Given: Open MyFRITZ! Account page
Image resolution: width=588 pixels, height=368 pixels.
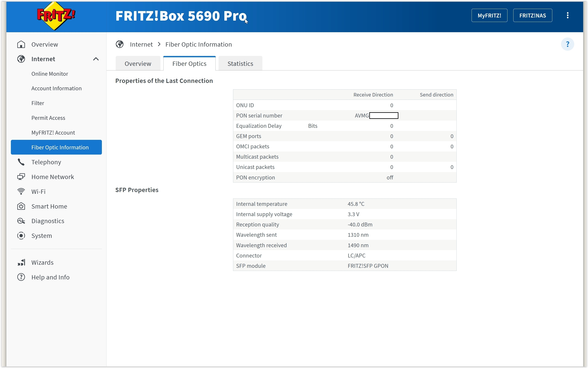Looking at the screenshot, I should [53, 133].
